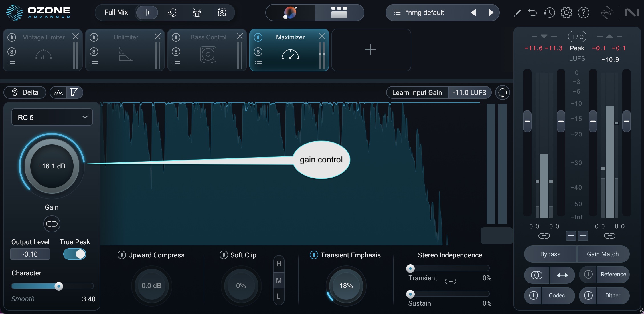Image resolution: width=644 pixels, height=314 pixels.
Task: Open the Maximizer module preset list icon
Action: (x=258, y=64)
